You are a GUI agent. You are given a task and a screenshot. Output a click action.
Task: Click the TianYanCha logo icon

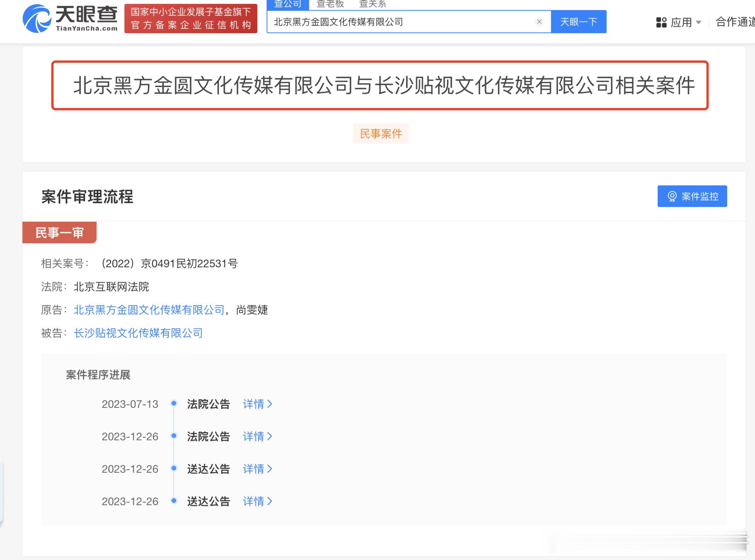(x=37, y=19)
